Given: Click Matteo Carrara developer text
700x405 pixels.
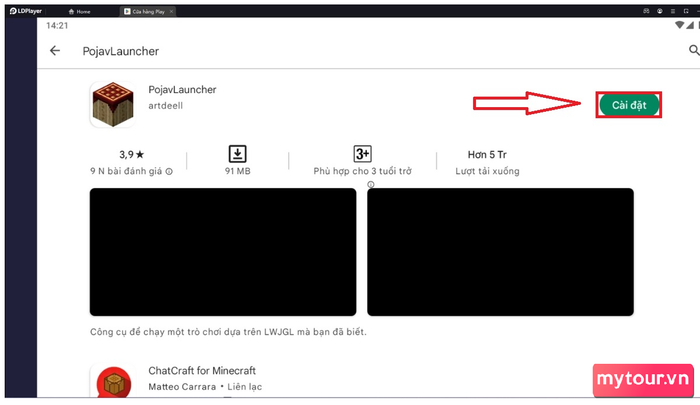Looking at the screenshot, I should tap(182, 387).
